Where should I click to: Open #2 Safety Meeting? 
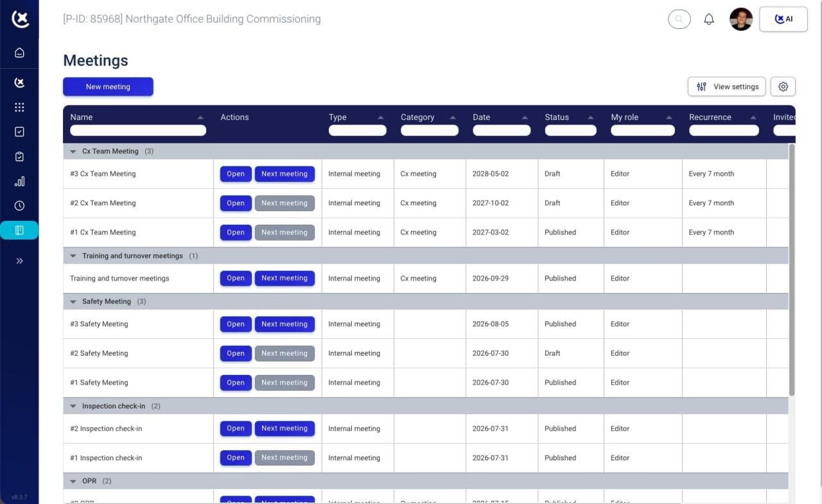coord(236,354)
